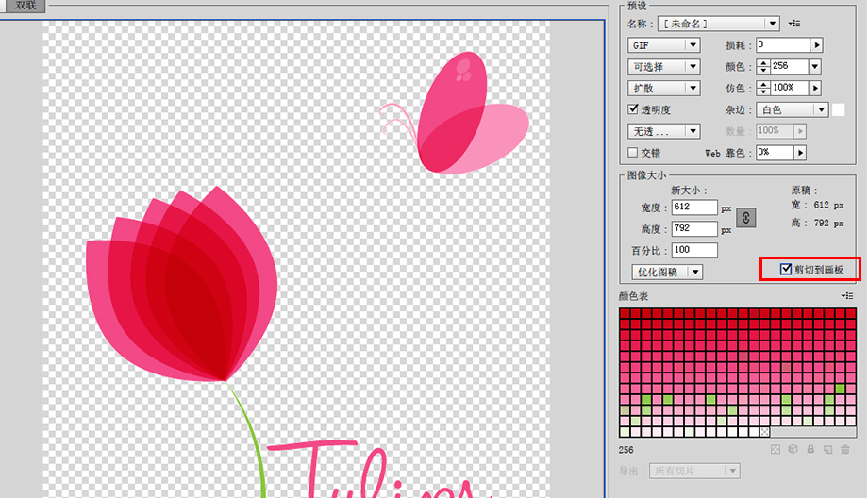Toggle the 透明度 transparency checkbox
This screenshot has height=498, width=868.
coord(633,109)
